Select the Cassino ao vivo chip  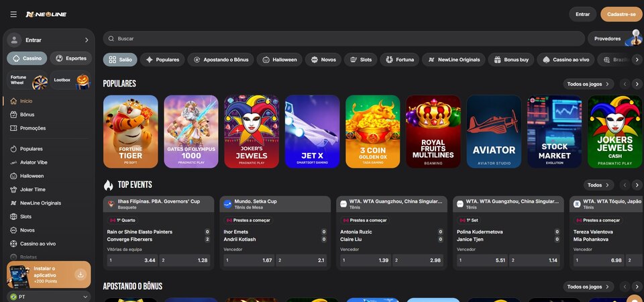(x=566, y=60)
